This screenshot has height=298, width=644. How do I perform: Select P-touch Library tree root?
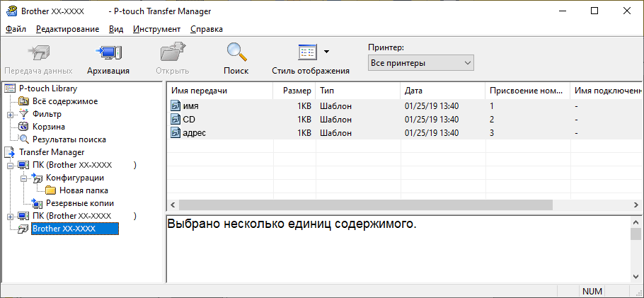pos(48,88)
